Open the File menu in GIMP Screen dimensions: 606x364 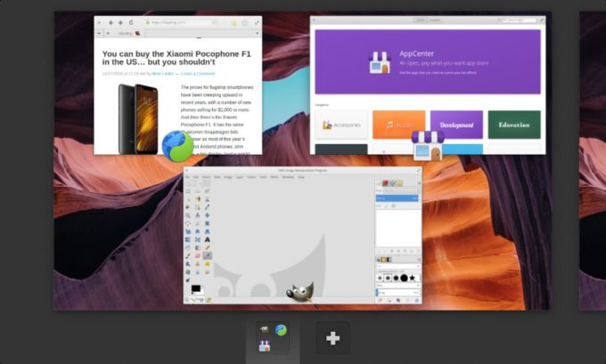[188, 177]
